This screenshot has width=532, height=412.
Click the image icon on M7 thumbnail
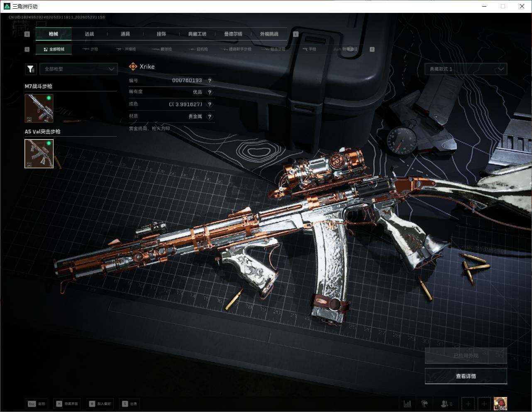(x=29, y=119)
